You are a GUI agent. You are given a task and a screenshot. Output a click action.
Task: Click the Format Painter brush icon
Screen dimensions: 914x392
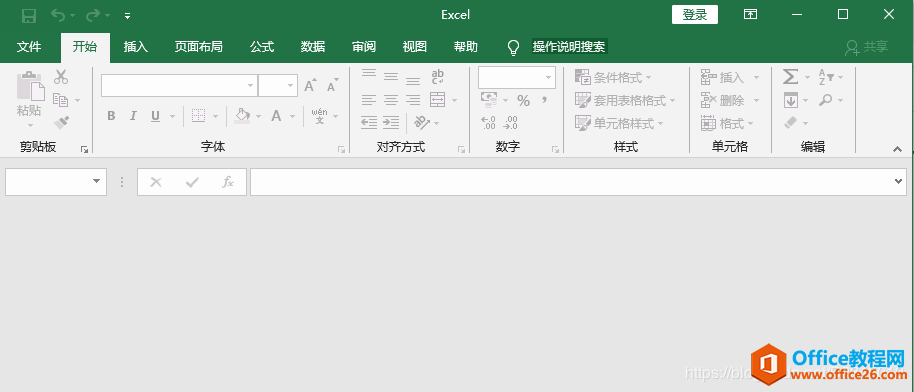pyautogui.click(x=61, y=122)
